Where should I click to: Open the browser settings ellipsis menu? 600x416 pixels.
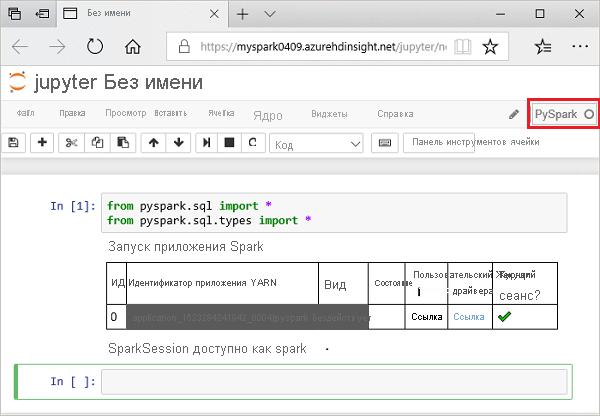tap(580, 47)
